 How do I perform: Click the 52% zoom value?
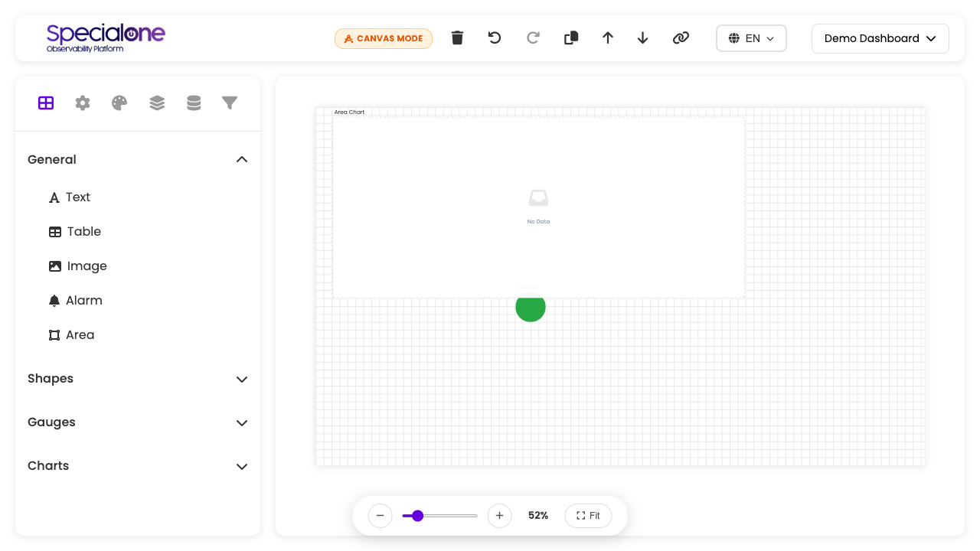pyautogui.click(x=538, y=516)
